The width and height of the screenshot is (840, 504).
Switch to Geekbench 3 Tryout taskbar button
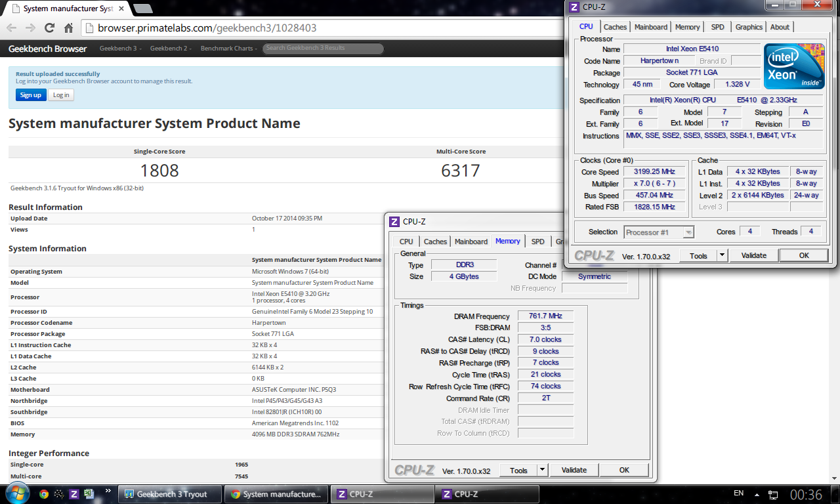171,494
